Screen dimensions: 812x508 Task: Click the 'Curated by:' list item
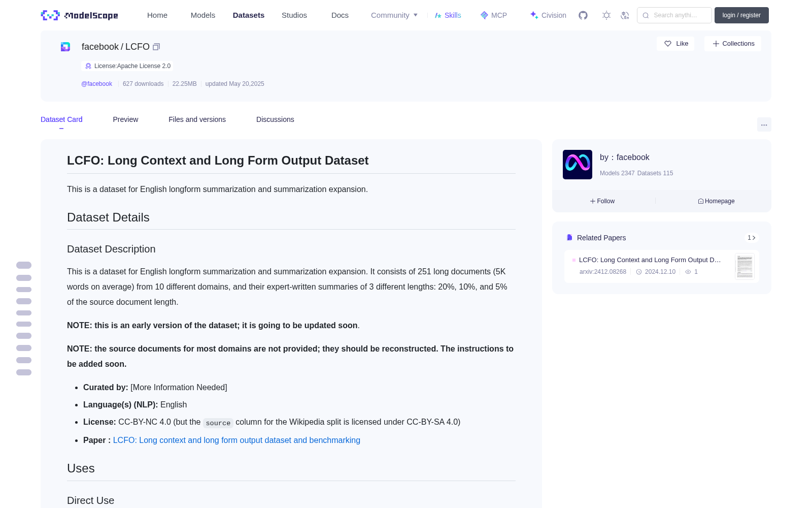pos(155,388)
